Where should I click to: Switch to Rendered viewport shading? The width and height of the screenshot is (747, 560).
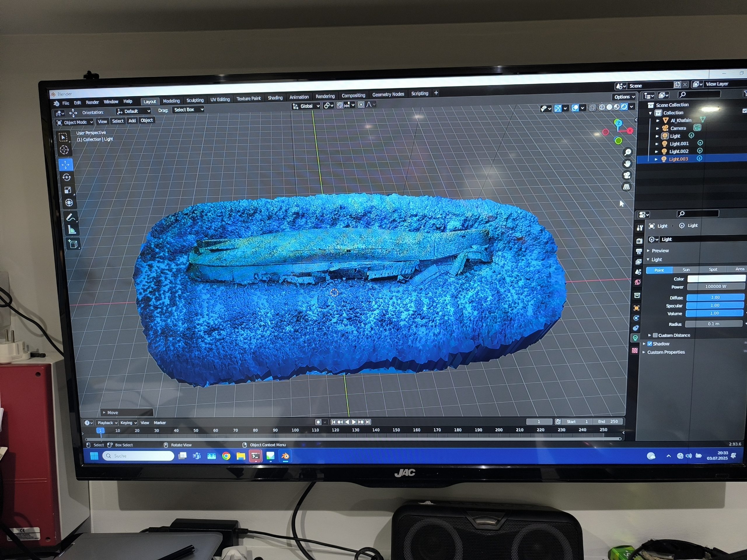click(x=624, y=107)
